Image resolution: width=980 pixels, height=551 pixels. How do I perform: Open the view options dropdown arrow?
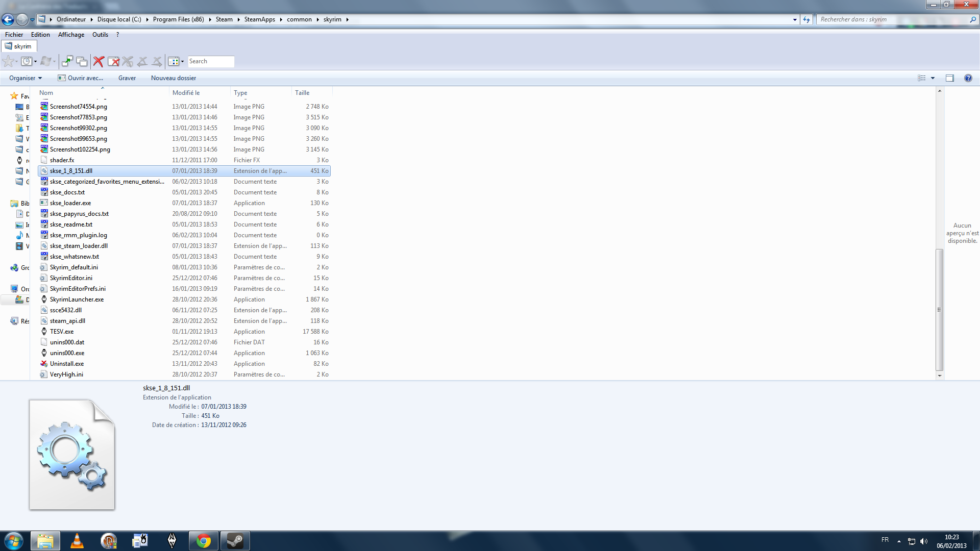pos(933,78)
